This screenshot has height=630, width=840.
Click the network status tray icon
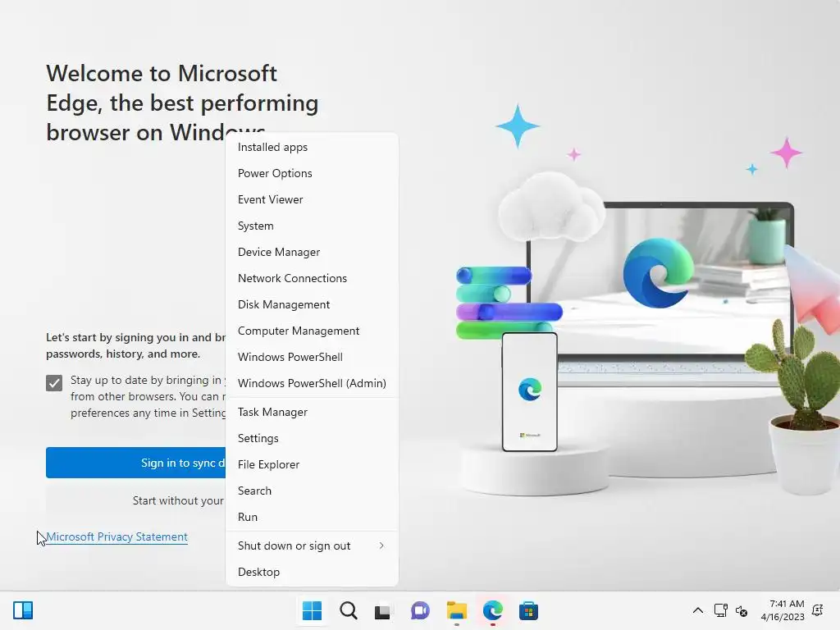point(720,610)
